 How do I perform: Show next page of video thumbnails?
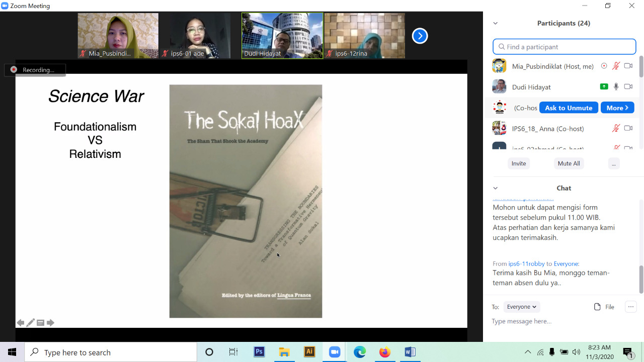click(x=420, y=36)
